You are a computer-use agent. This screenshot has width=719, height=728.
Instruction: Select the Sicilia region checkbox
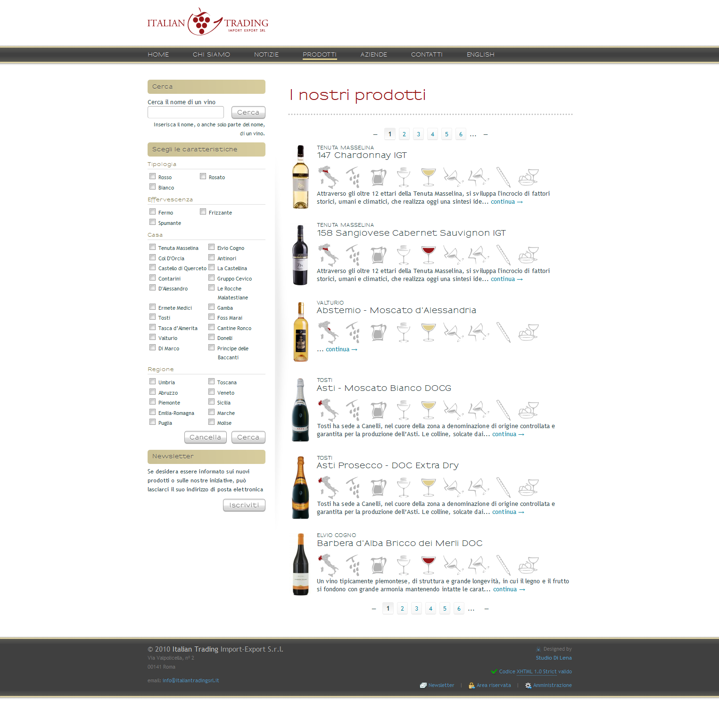pos(211,402)
